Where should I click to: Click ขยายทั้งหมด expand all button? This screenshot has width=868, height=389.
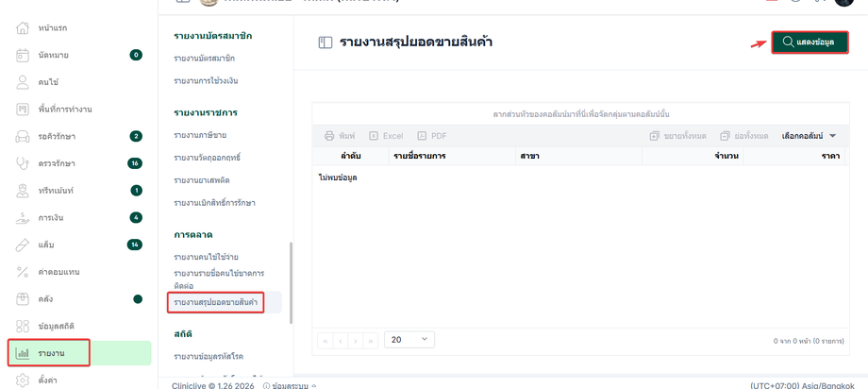pos(678,136)
